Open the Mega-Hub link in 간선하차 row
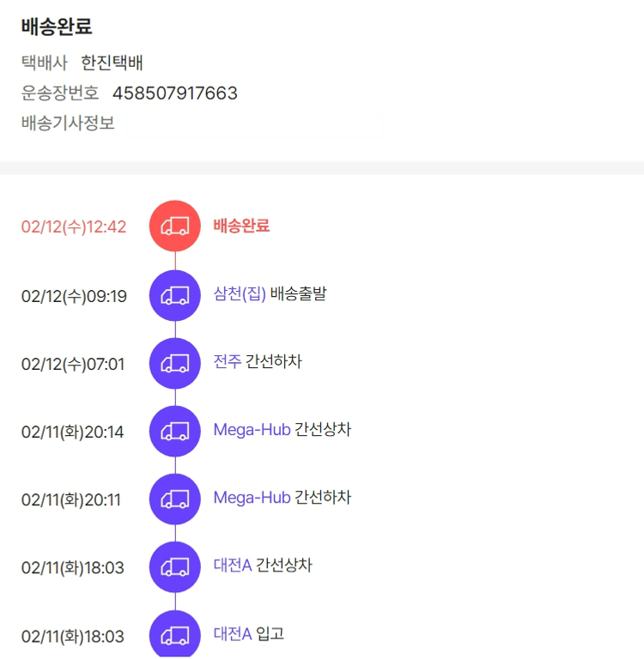 [x=252, y=498]
